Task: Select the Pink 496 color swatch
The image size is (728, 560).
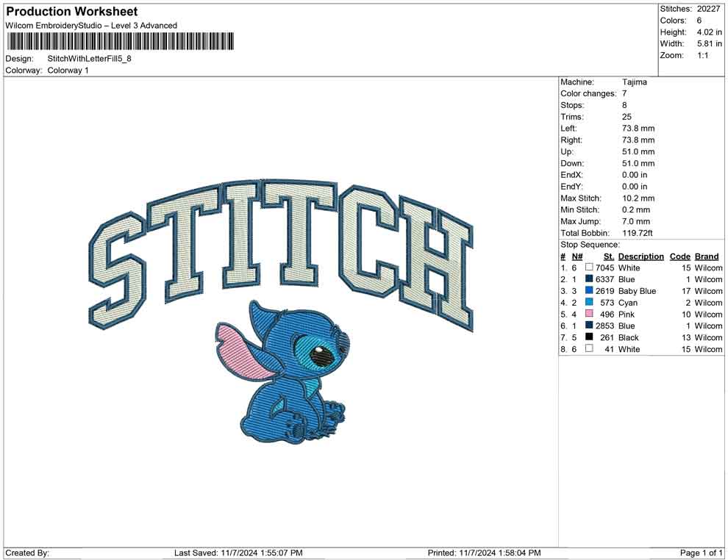Action: (589, 314)
